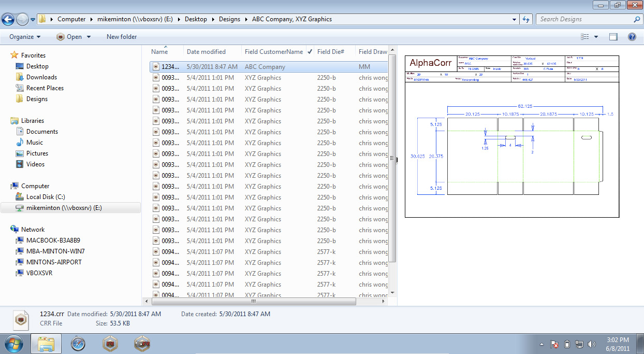Open Desktop under Favorites

click(37, 66)
